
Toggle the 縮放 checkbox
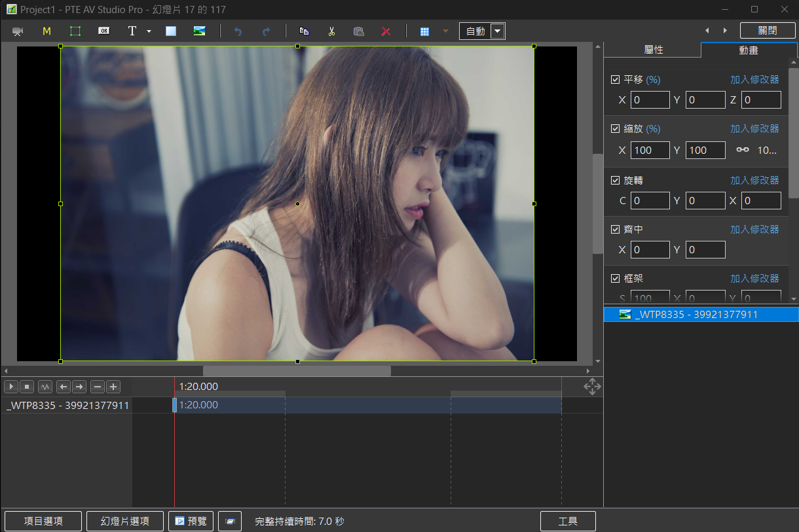615,129
